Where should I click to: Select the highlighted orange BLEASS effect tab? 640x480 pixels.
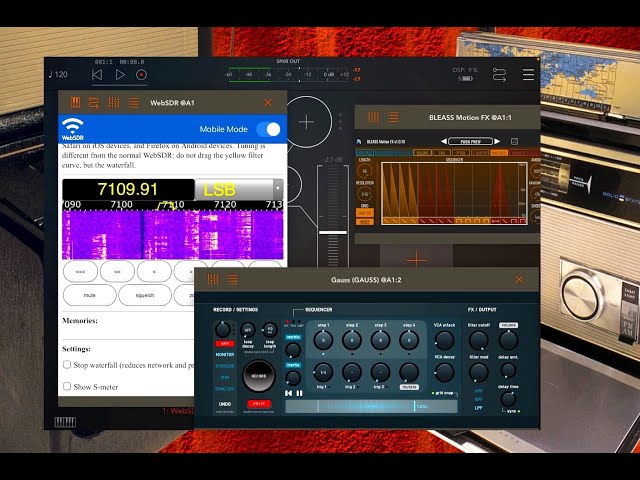pyautogui.click(x=499, y=153)
